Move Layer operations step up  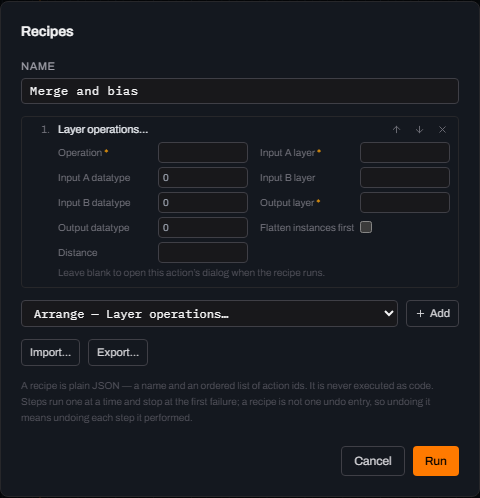click(396, 130)
